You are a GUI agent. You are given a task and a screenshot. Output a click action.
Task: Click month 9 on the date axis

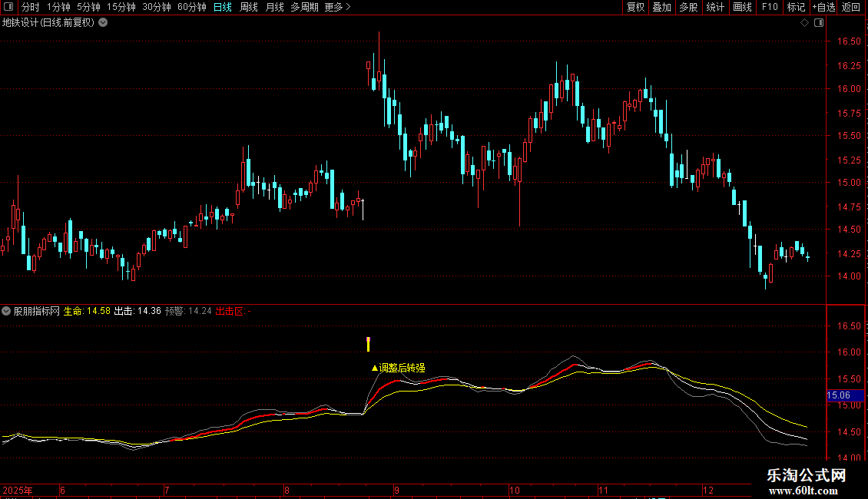click(x=396, y=490)
